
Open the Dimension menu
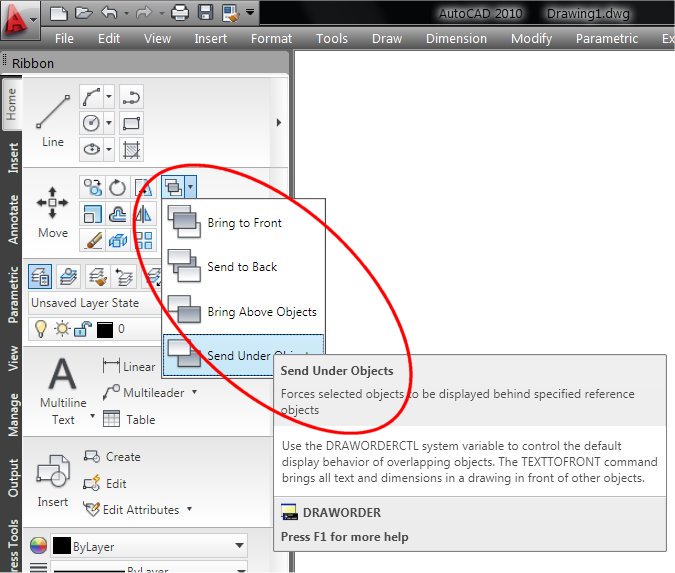click(456, 39)
